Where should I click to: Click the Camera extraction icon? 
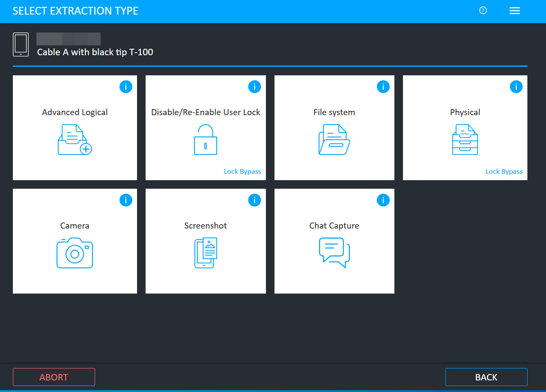pyautogui.click(x=75, y=253)
